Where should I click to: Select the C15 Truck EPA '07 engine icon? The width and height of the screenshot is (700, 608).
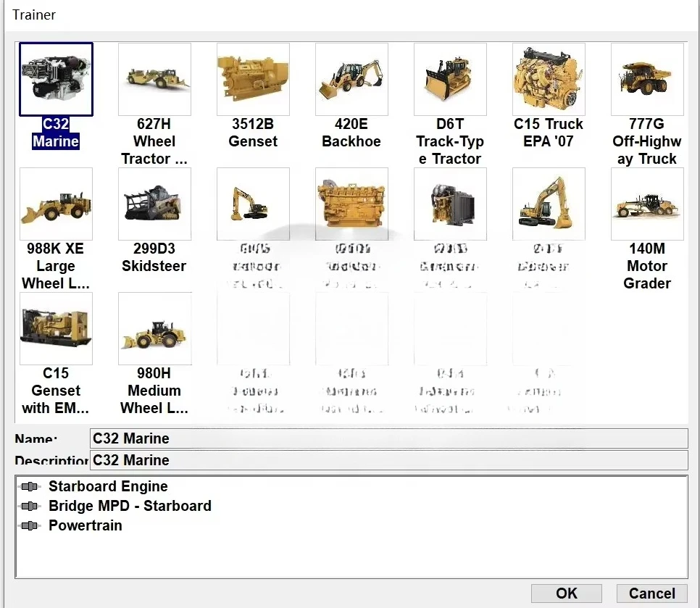point(549,79)
